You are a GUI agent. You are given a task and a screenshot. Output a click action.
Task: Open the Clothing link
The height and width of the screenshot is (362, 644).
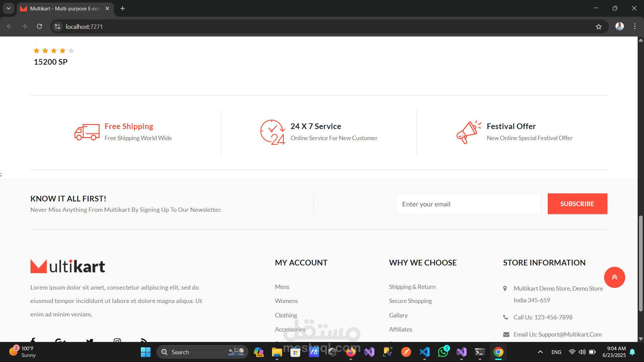(286, 315)
